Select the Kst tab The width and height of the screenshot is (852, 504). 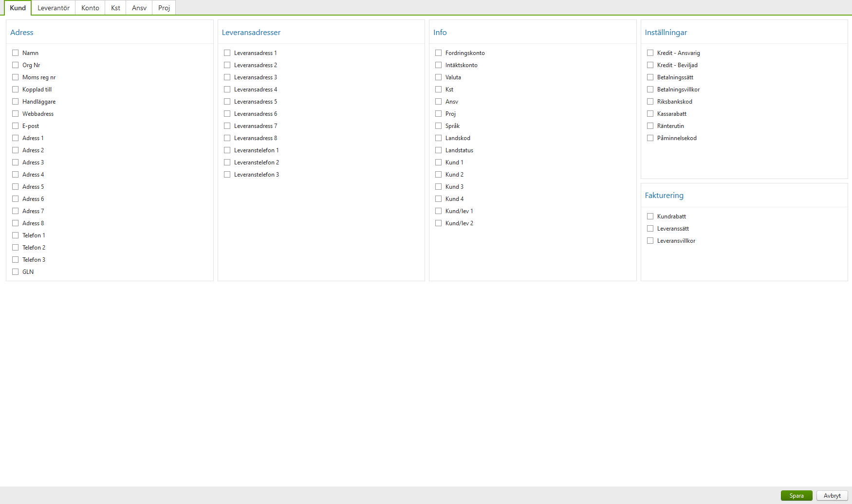pyautogui.click(x=115, y=8)
